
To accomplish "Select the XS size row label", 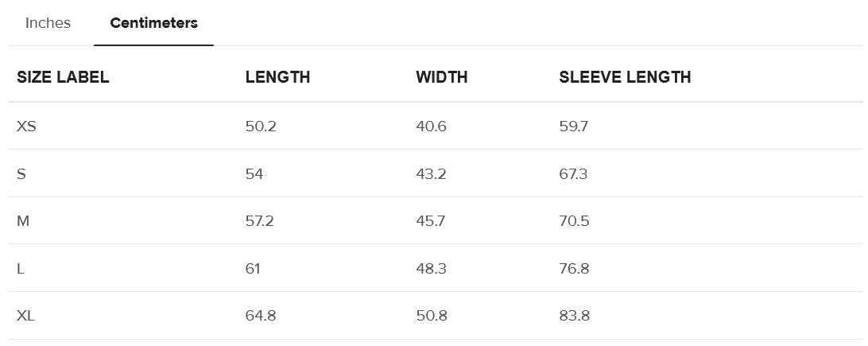I will (26, 126).
